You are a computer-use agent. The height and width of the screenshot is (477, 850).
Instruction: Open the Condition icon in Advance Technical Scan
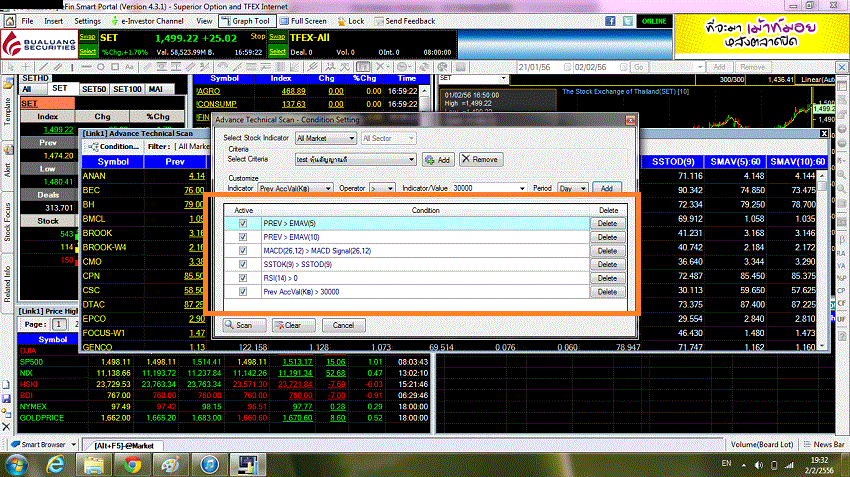93,146
